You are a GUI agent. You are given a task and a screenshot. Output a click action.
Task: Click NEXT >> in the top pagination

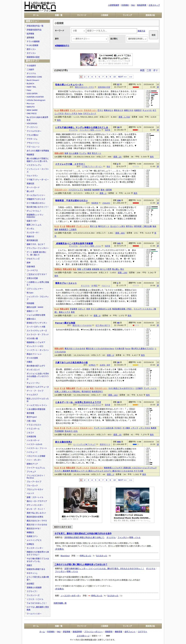point(122,77)
